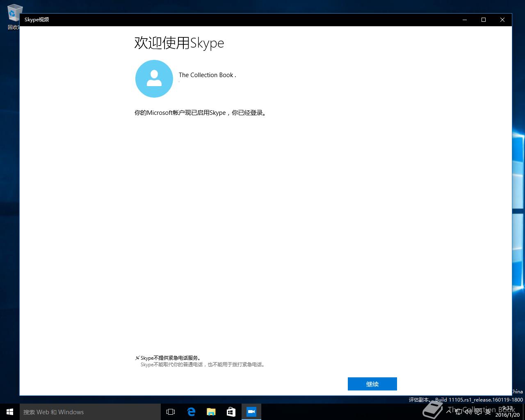Click the blue profile avatar picture
Screen dimensions: 525x420
click(154, 79)
